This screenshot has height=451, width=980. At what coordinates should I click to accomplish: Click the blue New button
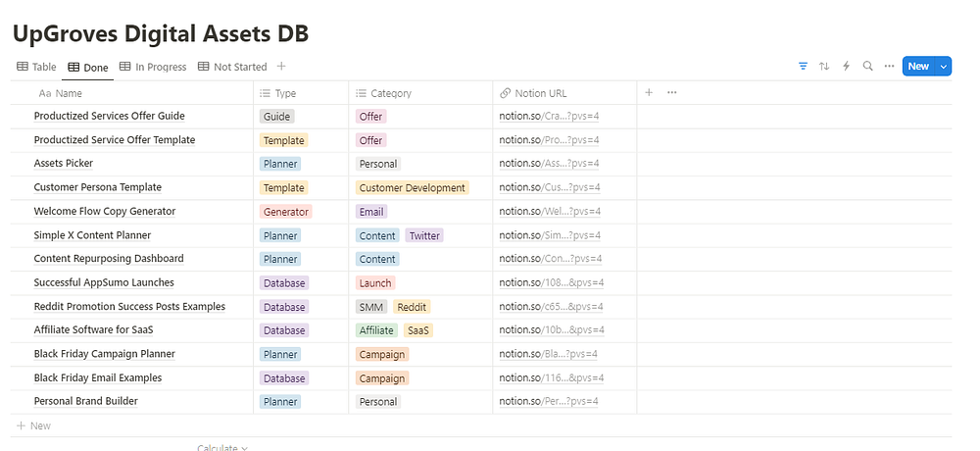(x=917, y=67)
